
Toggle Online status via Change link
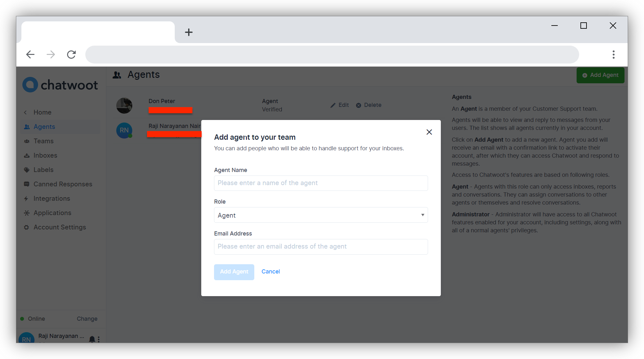click(x=87, y=318)
